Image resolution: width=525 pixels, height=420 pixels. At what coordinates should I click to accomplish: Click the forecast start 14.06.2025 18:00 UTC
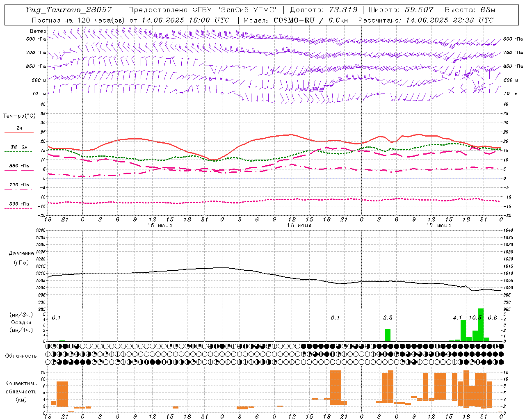(x=185, y=20)
